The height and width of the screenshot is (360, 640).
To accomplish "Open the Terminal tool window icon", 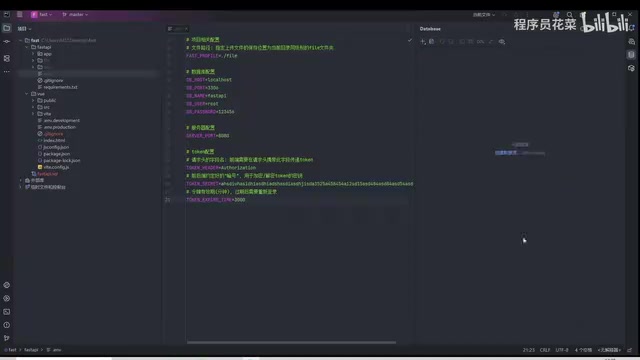I will (7, 312).
